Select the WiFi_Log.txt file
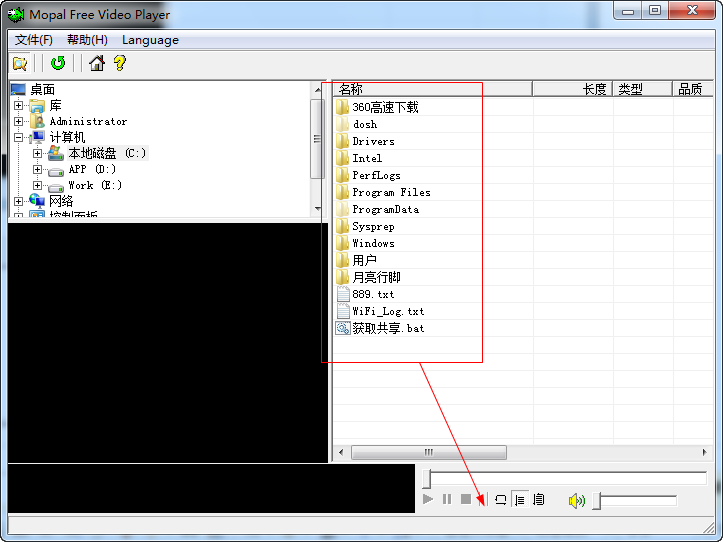723x542 pixels. click(x=388, y=311)
